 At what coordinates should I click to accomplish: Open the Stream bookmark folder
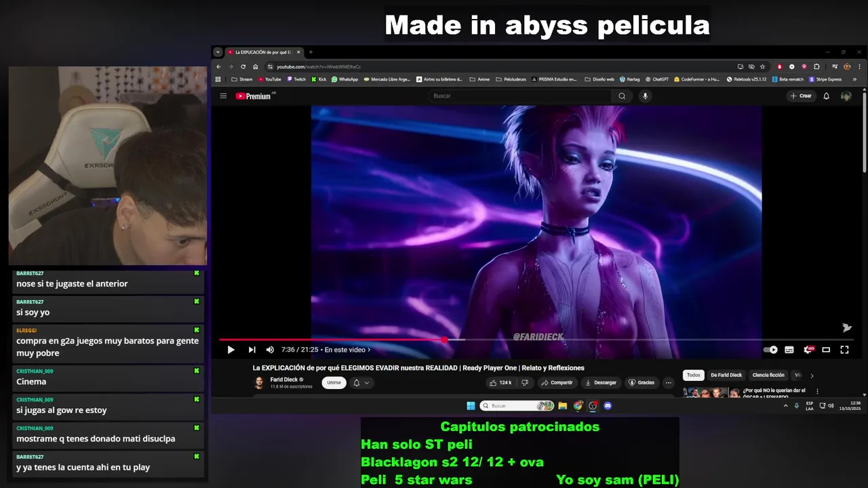(241, 79)
